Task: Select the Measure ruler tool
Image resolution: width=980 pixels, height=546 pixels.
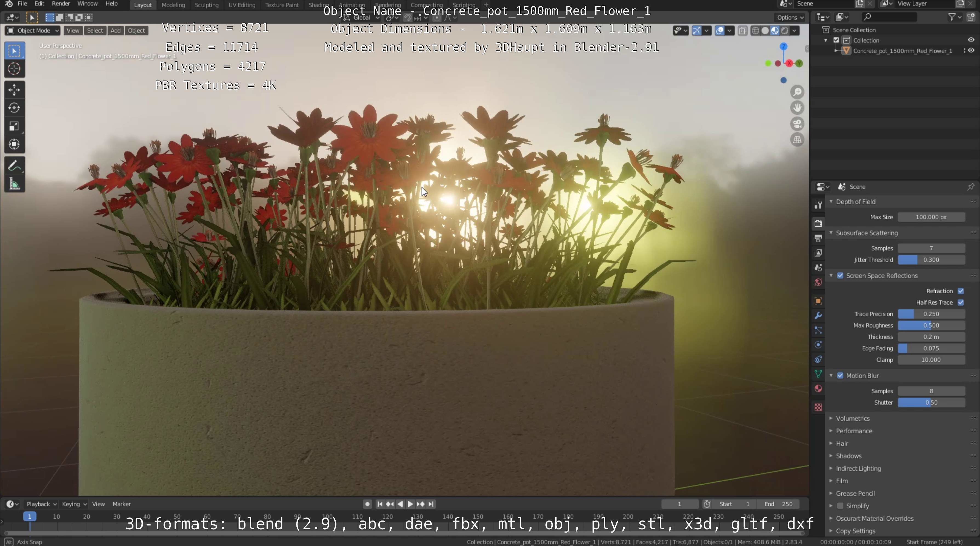Action: [15, 185]
